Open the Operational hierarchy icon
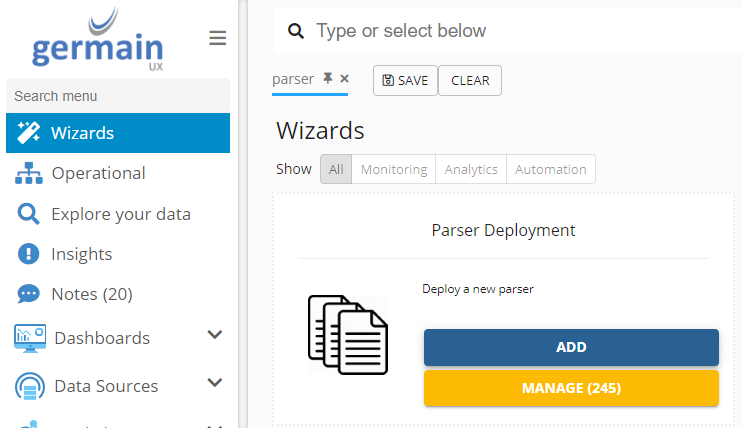This screenshot has width=742, height=428. tap(29, 174)
